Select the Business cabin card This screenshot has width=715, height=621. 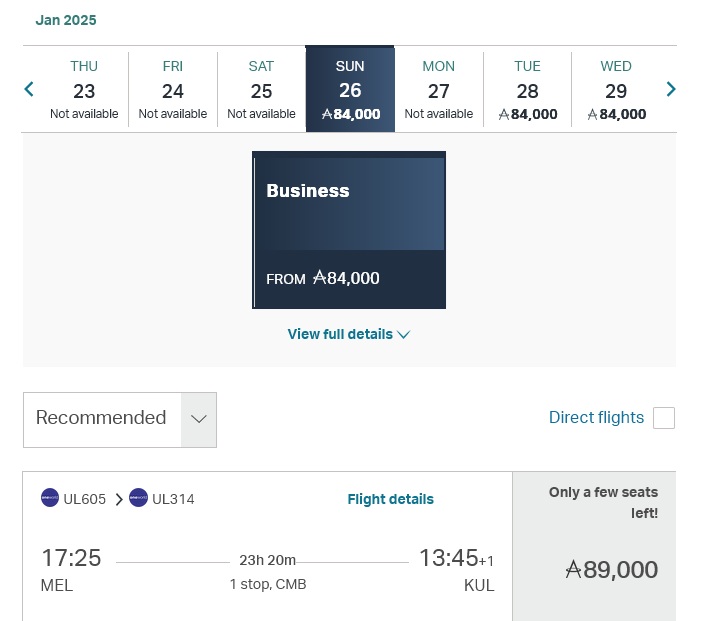348,230
